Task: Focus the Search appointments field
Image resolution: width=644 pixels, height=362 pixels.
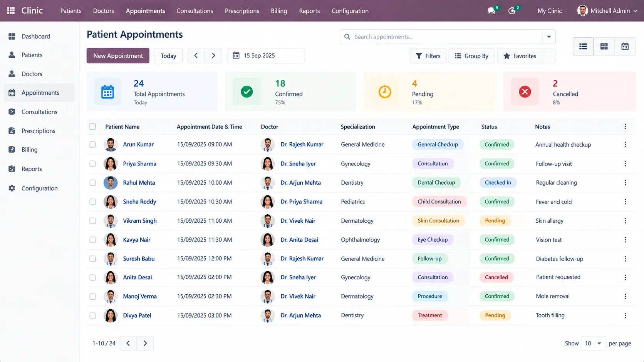Action: (441, 37)
